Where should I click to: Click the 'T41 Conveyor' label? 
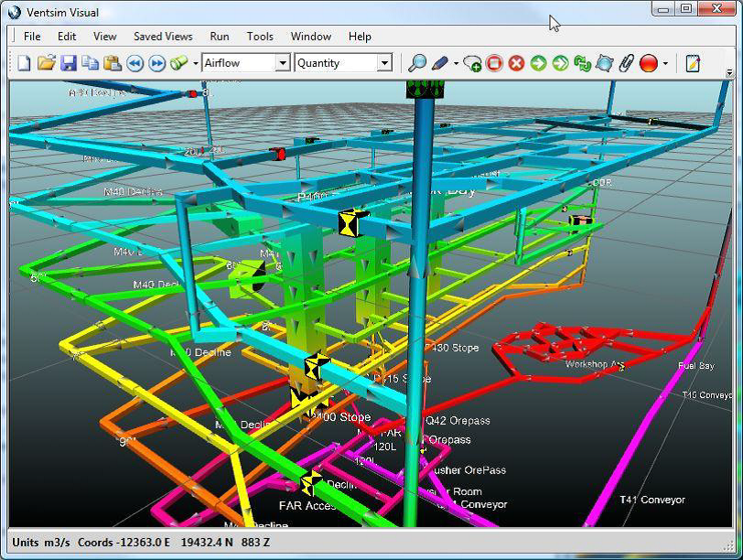pyautogui.click(x=652, y=500)
